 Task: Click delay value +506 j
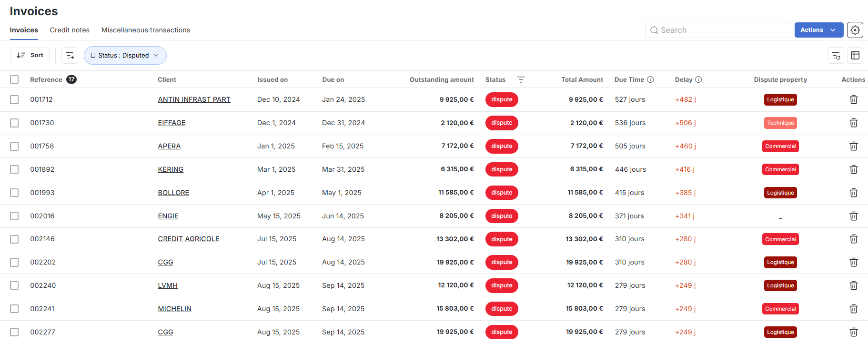[686, 123]
